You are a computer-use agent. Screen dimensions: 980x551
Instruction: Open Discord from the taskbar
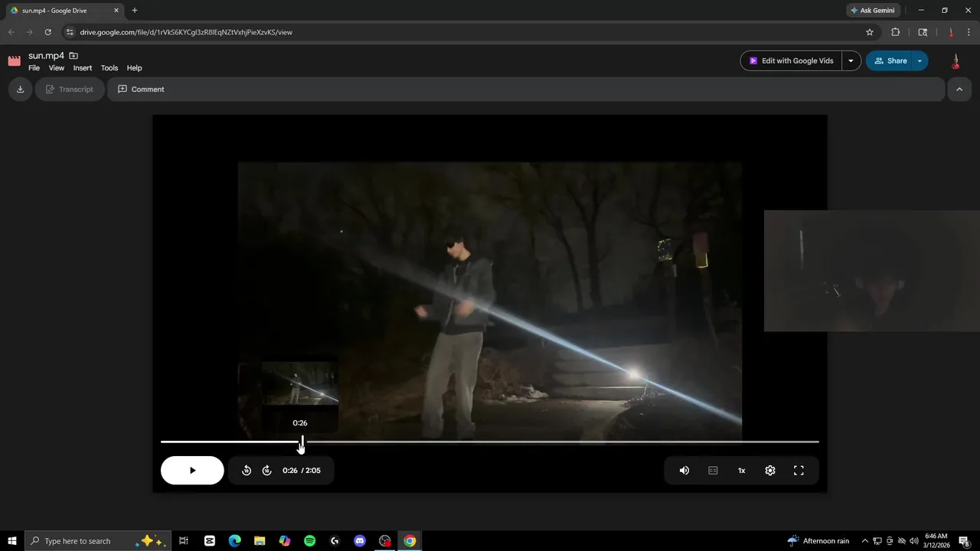(360, 541)
